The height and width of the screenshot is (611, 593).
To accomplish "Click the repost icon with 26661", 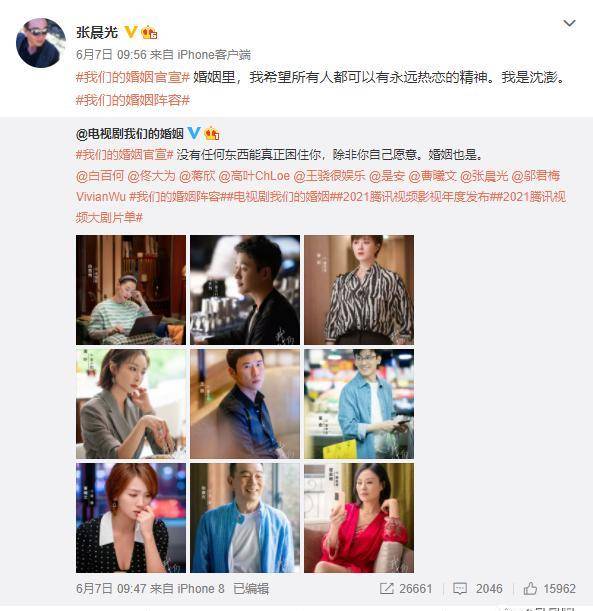I will pyautogui.click(x=387, y=588).
